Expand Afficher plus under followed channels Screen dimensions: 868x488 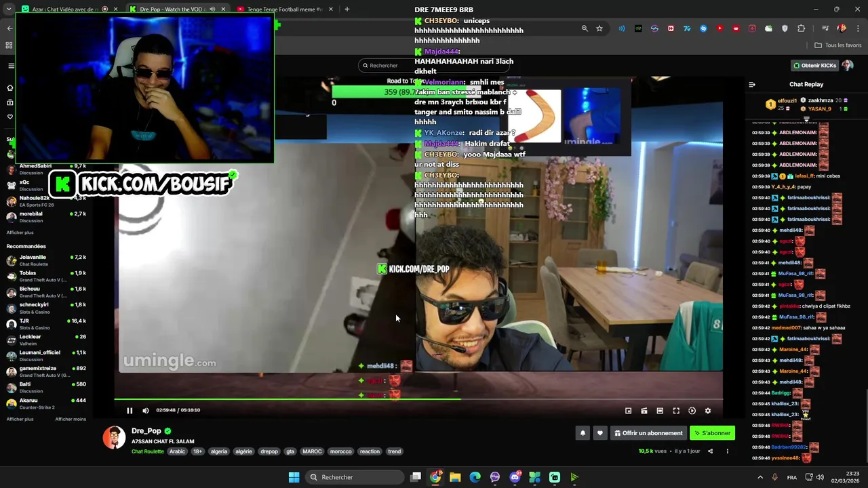(x=20, y=232)
